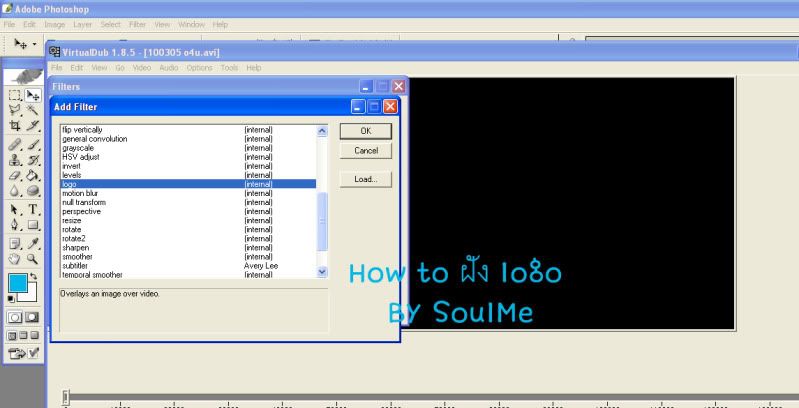Select the Hand tool
The width and height of the screenshot is (799, 408).
point(15,259)
